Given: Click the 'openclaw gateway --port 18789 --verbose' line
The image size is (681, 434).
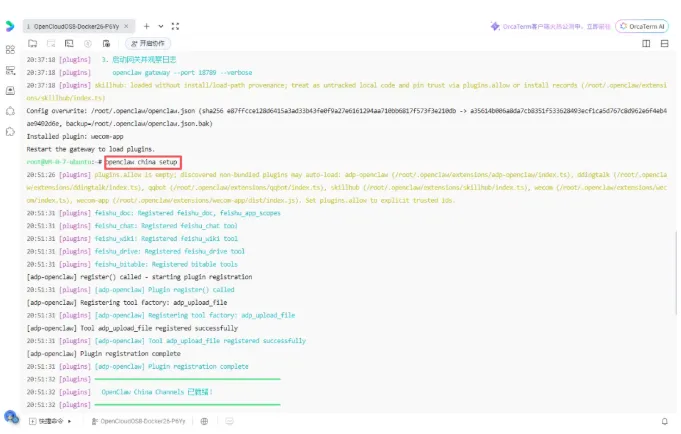Looking at the screenshot, I should [x=182, y=73].
